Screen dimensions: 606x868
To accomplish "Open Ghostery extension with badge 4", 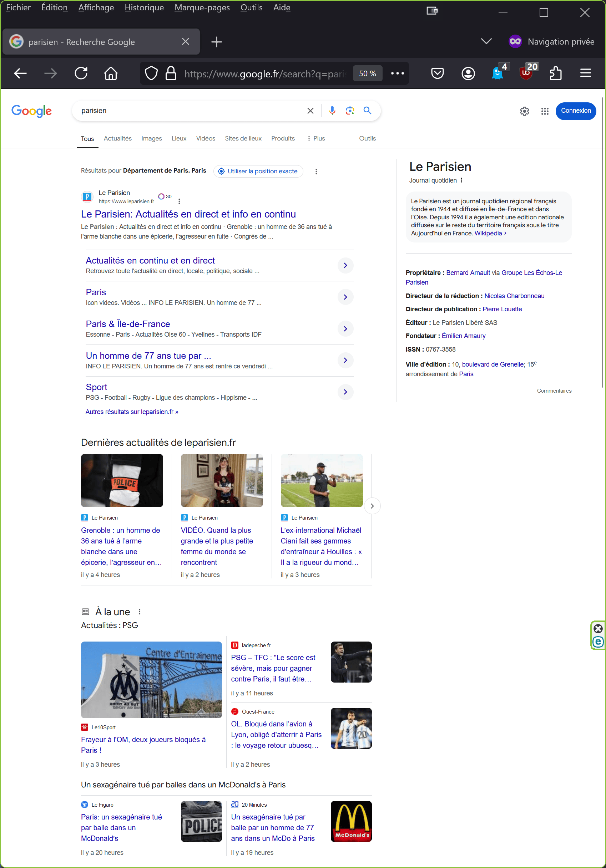I will [x=499, y=71].
